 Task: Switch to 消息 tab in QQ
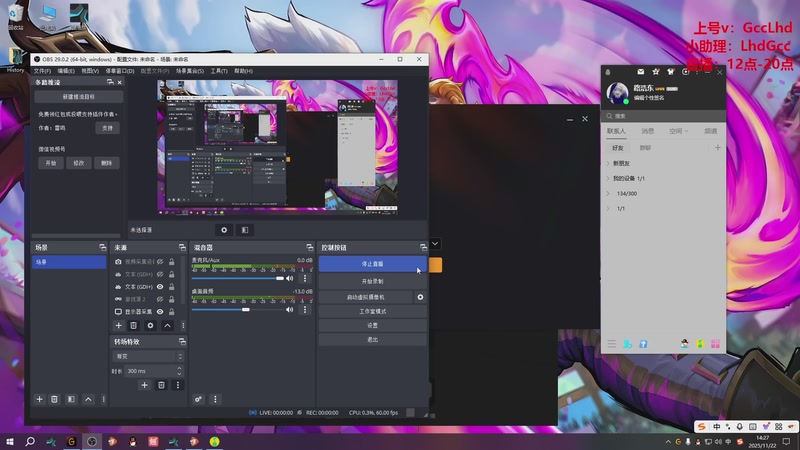tap(647, 131)
